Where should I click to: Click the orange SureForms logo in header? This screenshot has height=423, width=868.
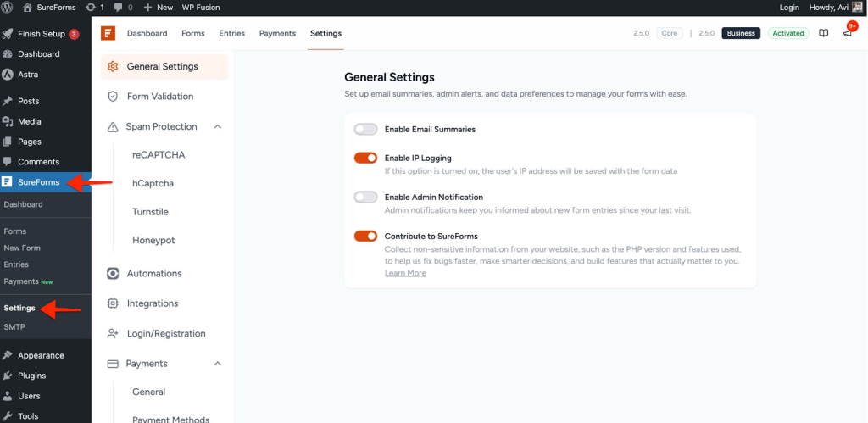108,33
